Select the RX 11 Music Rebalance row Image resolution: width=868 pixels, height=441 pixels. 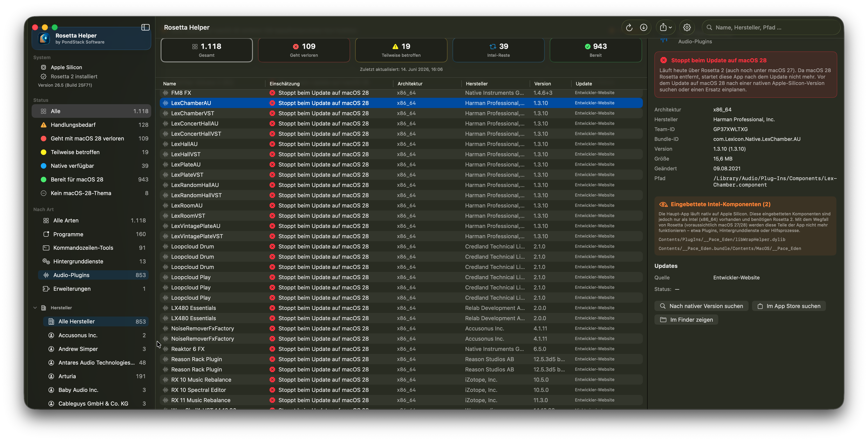click(x=401, y=400)
